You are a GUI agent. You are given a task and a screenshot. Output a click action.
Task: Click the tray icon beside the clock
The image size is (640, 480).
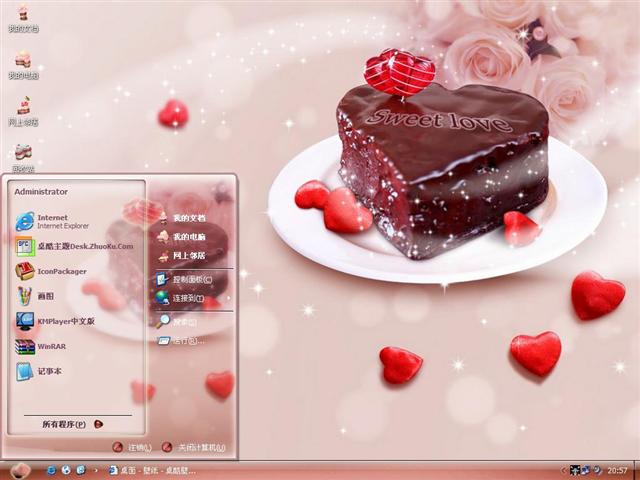point(597,470)
